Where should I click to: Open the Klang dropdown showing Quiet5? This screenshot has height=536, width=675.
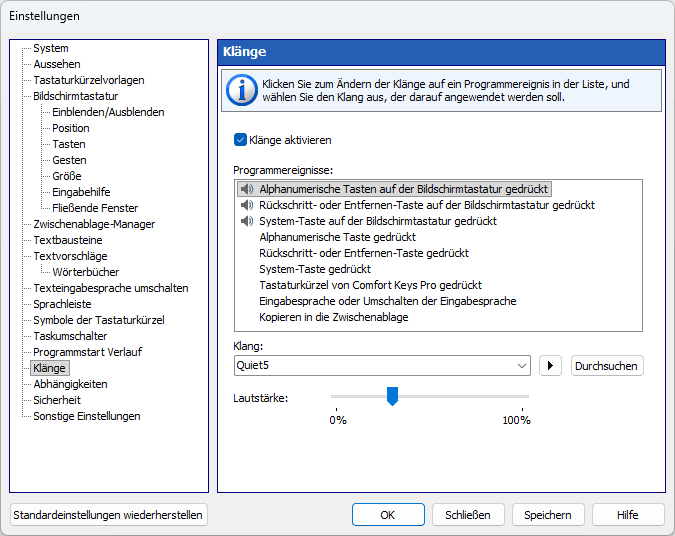[382, 366]
